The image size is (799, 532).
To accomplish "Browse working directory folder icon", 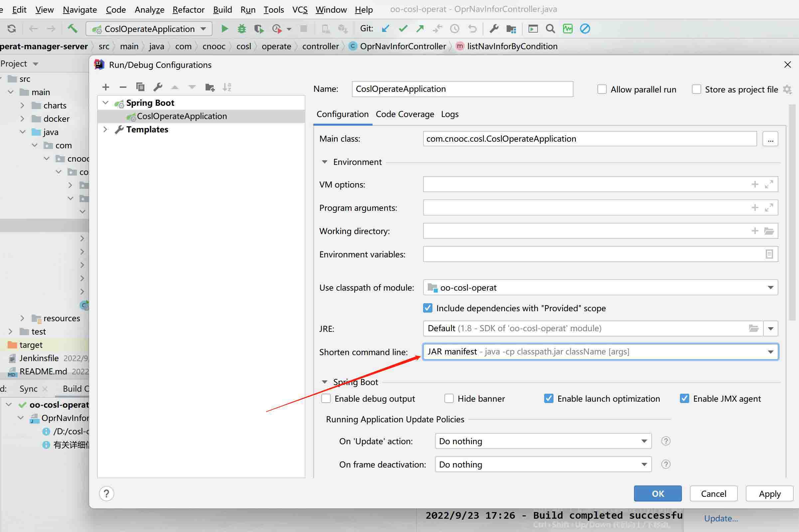I will point(769,231).
